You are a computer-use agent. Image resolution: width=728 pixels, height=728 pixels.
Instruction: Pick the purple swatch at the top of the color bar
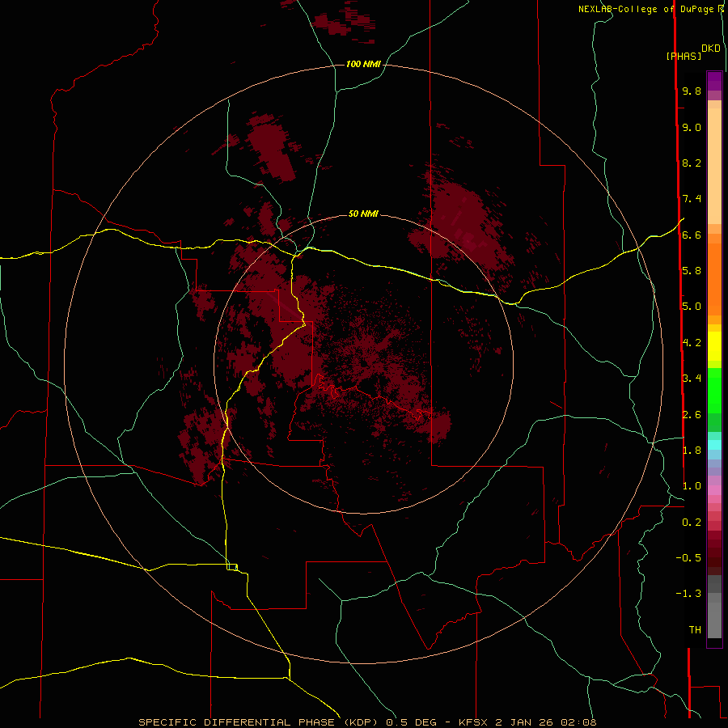714,81
